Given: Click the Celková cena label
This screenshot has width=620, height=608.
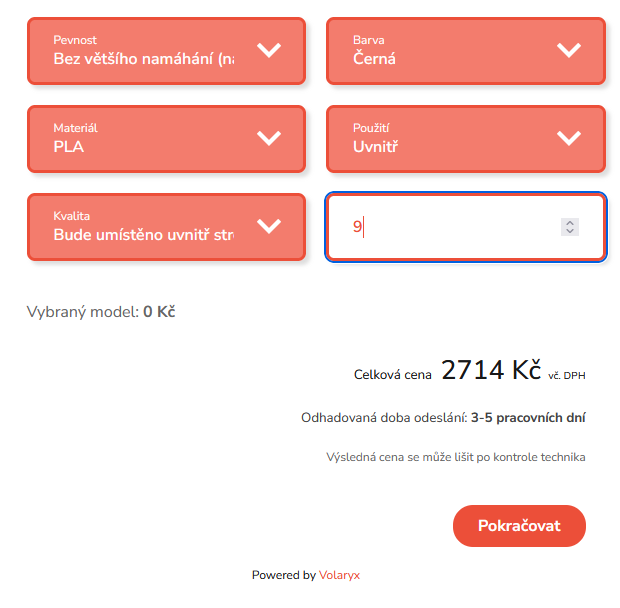Looking at the screenshot, I should pos(393,375).
